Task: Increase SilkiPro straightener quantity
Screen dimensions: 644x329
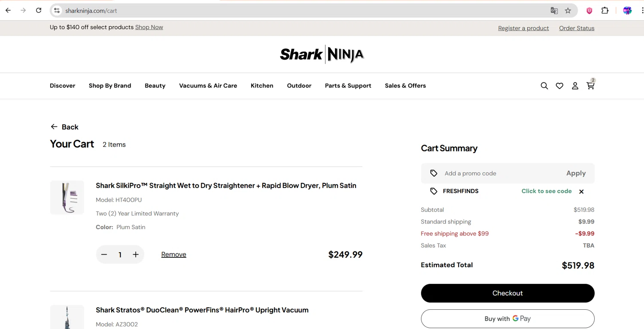Action: pyautogui.click(x=136, y=254)
